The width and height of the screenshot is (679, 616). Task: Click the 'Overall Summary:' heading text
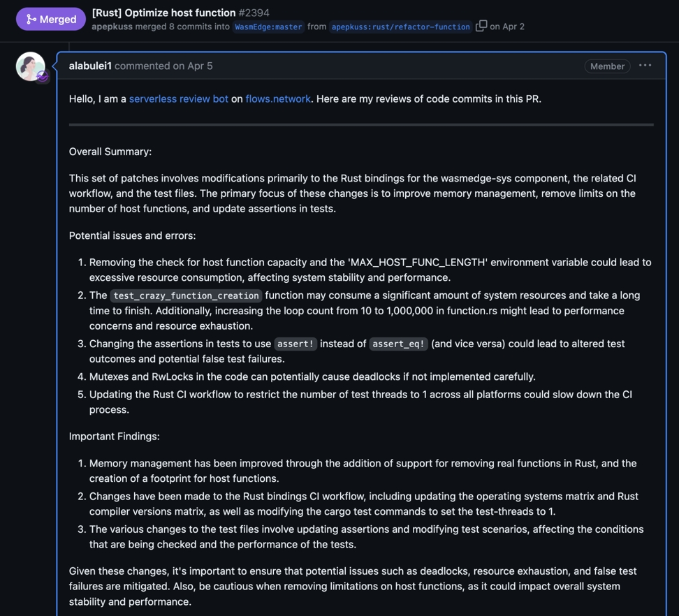coord(110,152)
